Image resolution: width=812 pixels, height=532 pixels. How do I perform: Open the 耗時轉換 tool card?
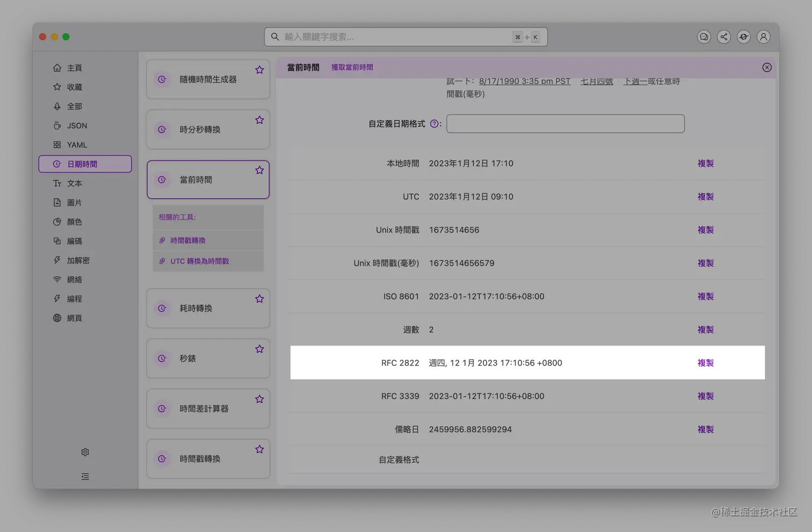(x=208, y=308)
